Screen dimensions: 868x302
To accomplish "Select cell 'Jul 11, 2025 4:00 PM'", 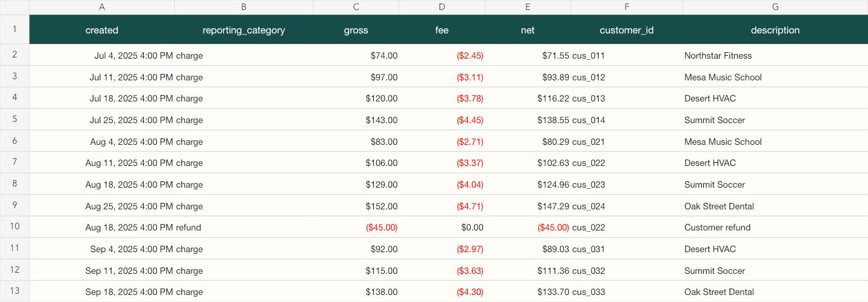I will (x=102, y=77).
